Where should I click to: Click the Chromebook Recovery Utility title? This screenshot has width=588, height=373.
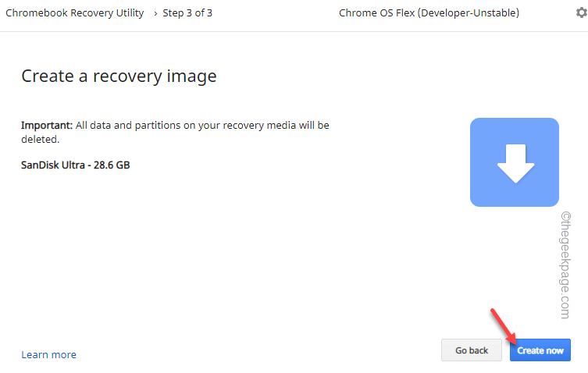point(75,13)
